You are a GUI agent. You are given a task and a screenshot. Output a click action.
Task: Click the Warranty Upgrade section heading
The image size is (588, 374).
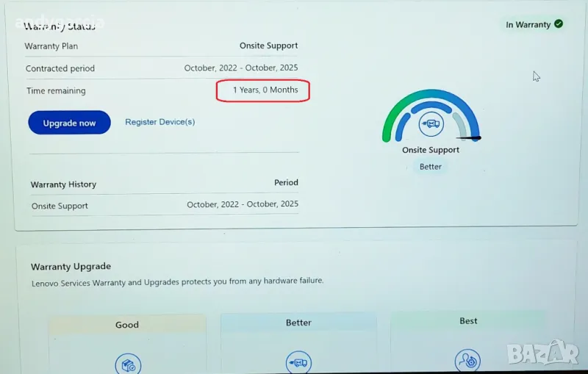point(71,266)
